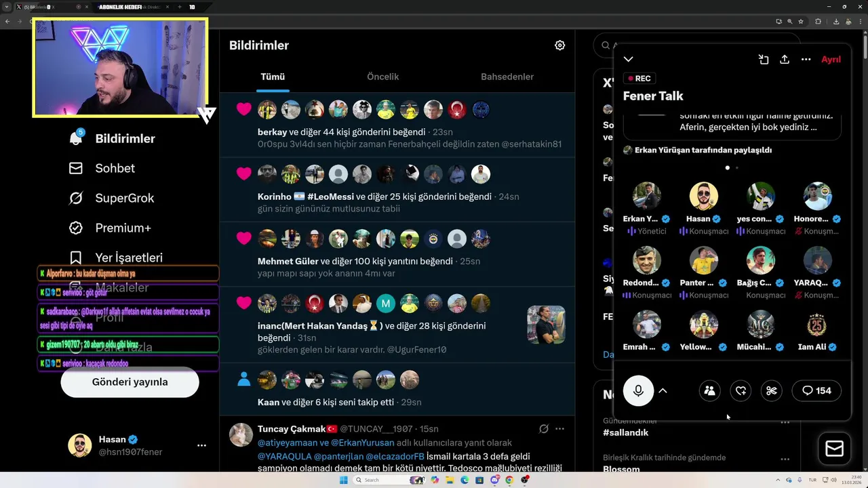Open Windows Start menu
The width and height of the screenshot is (868, 488).
click(343, 480)
